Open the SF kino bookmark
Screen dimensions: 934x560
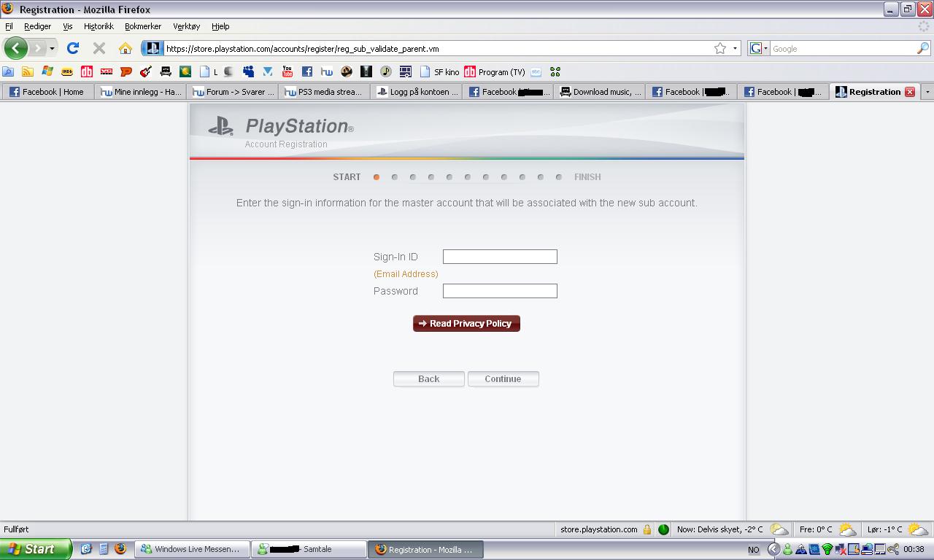[439, 71]
